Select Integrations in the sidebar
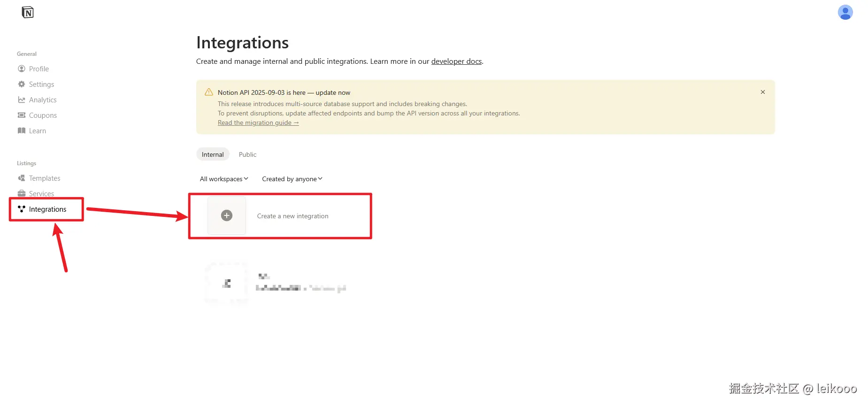868x406 pixels. click(47, 209)
